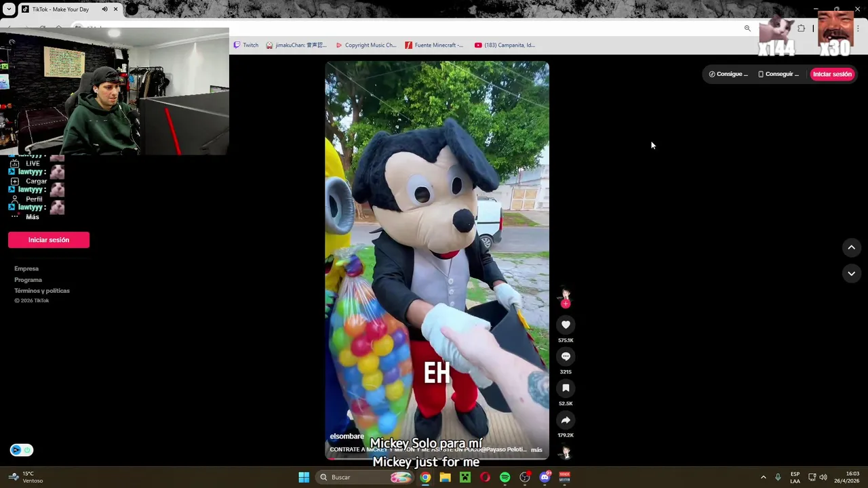The image size is (868, 488).
Task: Open the (183) Campanita YouTube bookmark
Action: coord(505,45)
